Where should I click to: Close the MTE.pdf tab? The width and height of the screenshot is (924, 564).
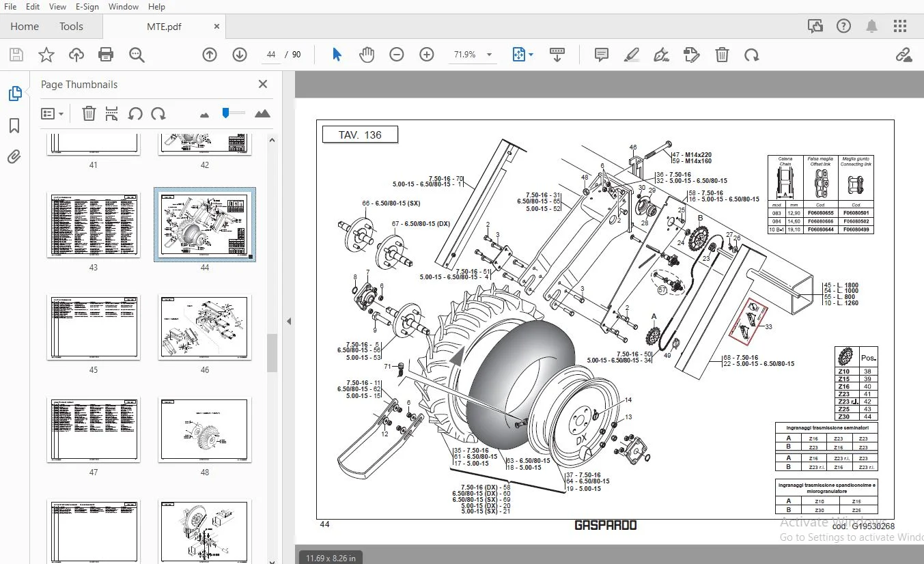pos(217,27)
